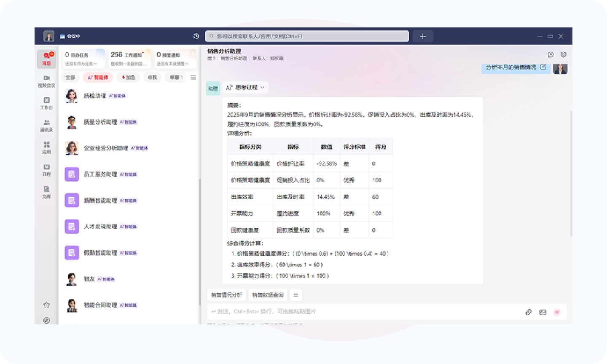Open the 应用 apps sidebar icon
The height and width of the screenshot is (364, 607).
point(46,147)
